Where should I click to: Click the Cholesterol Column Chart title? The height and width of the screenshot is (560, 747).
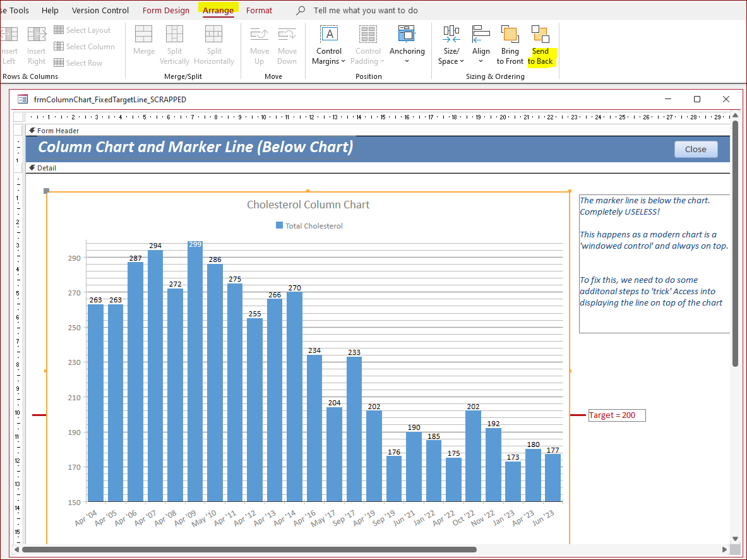click(x=308, y=205)
